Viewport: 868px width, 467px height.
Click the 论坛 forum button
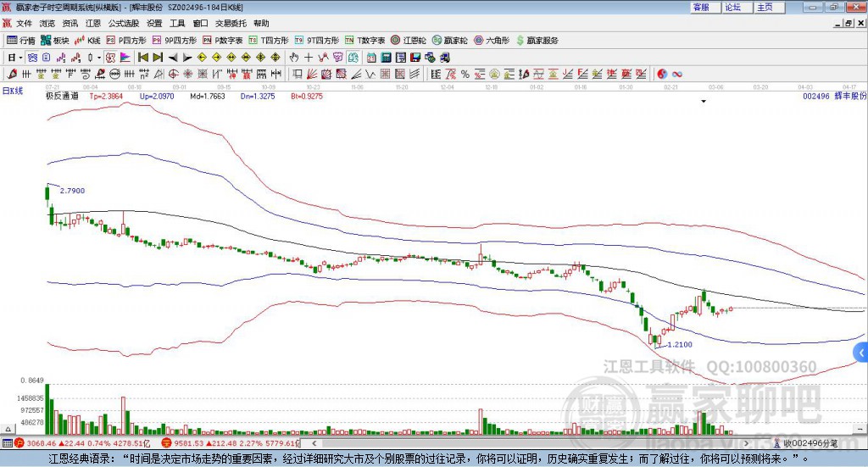pyautogui.click(x=737, y=7)
